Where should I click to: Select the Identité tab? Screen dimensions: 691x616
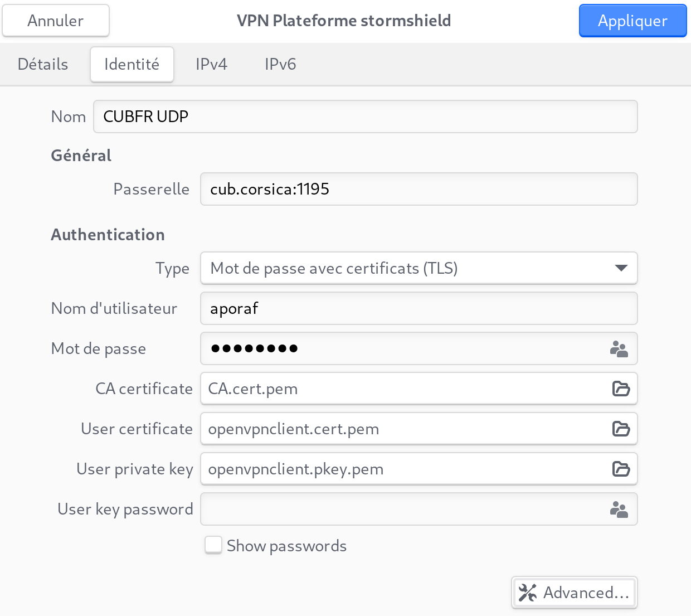132,64
